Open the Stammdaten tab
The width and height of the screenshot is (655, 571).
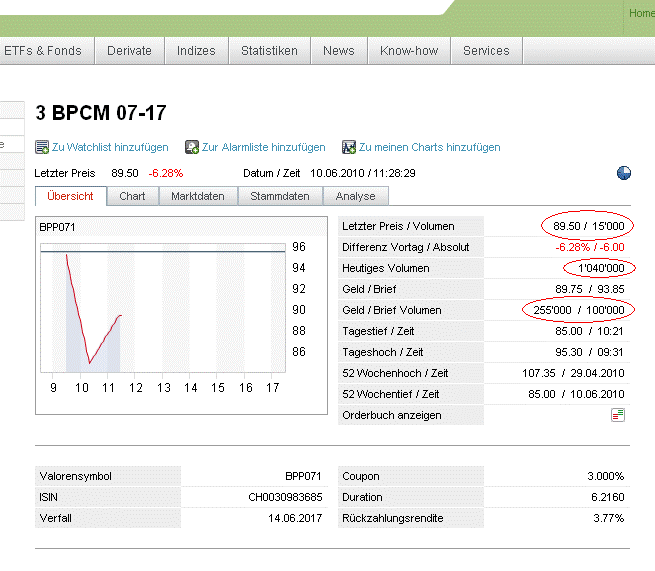[x=280, y=196]
